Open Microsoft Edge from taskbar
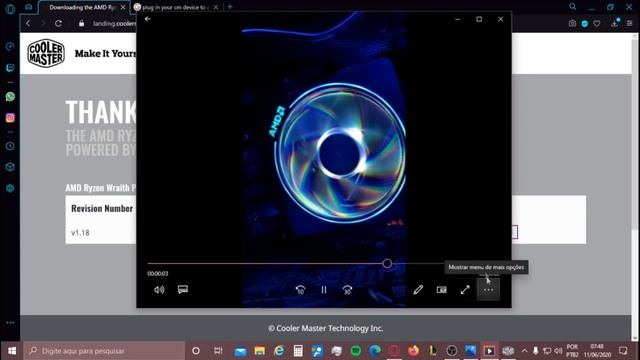Image resolution: width=640 pixels, height=360 pixels. [x=375, y=351]
